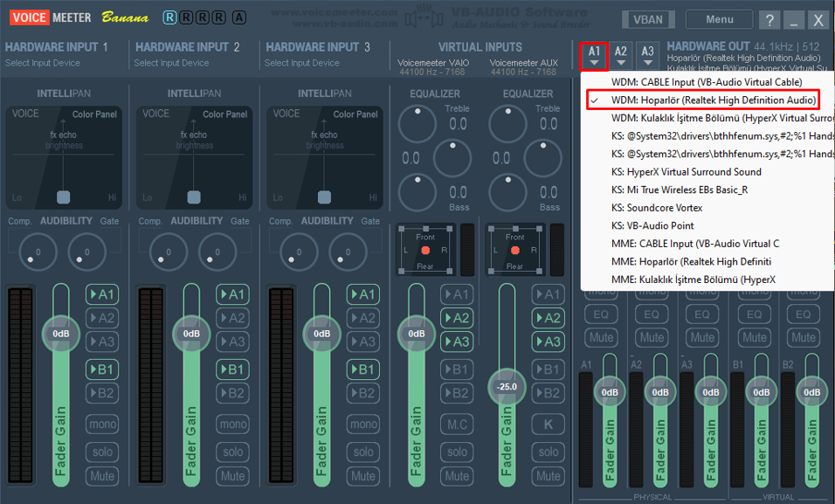
Task: Enable mono on Hardware Input 1
Action: coord(102,425)
